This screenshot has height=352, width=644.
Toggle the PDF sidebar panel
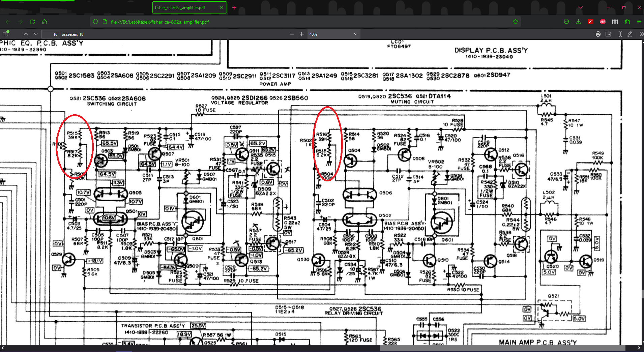pyautogui.click(x=5, y=34)
